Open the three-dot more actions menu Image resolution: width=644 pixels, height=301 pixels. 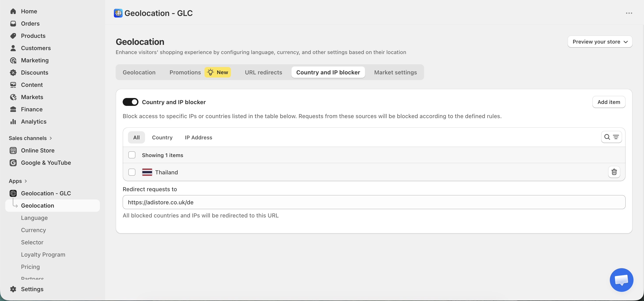629,13
